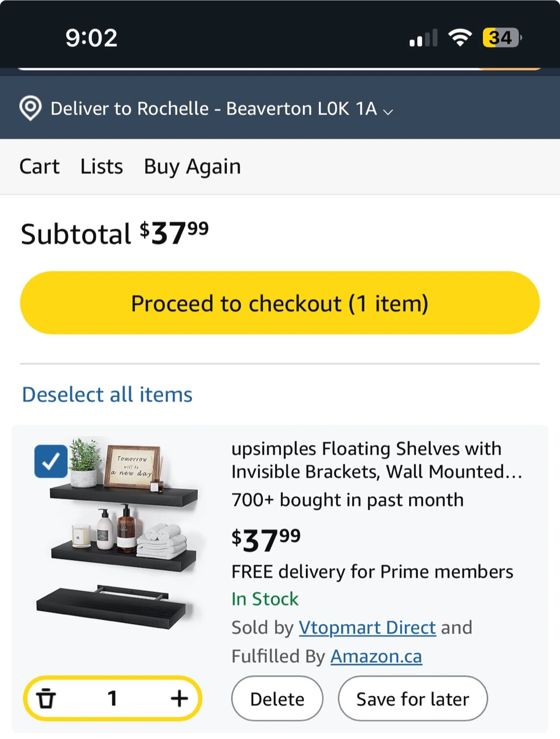Switch to the Cart tab
The image size is (560, 739).
pyautogui.click(x=40, y=167)
